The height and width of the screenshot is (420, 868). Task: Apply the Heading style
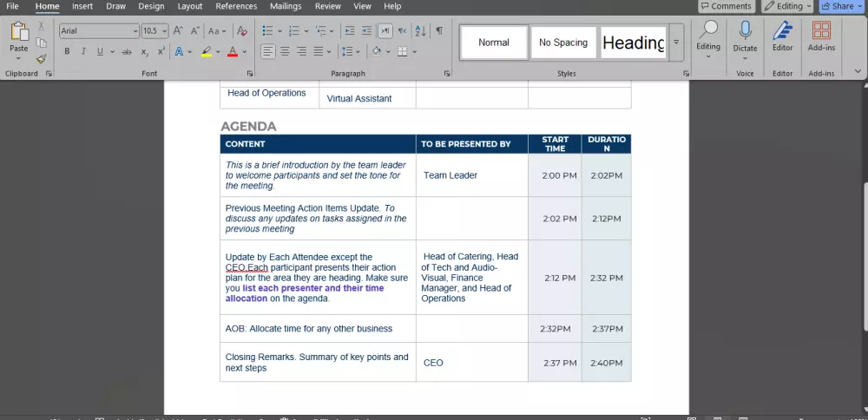pyautogui.click(x=634, y=43)
